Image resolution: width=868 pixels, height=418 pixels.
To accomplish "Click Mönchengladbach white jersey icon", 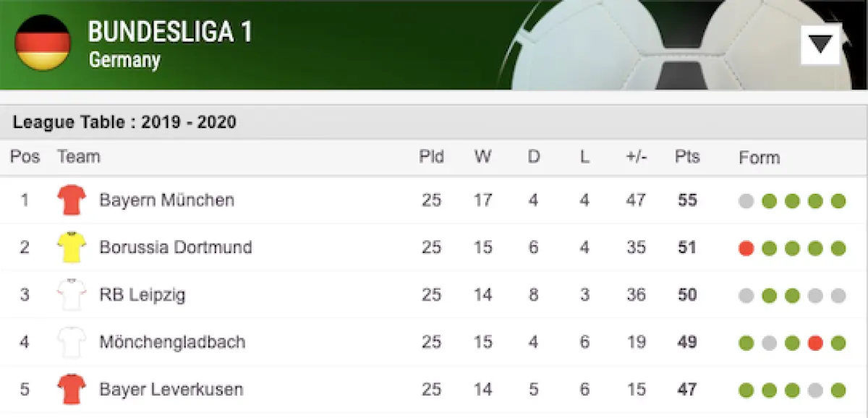I will tap(72, 342).
